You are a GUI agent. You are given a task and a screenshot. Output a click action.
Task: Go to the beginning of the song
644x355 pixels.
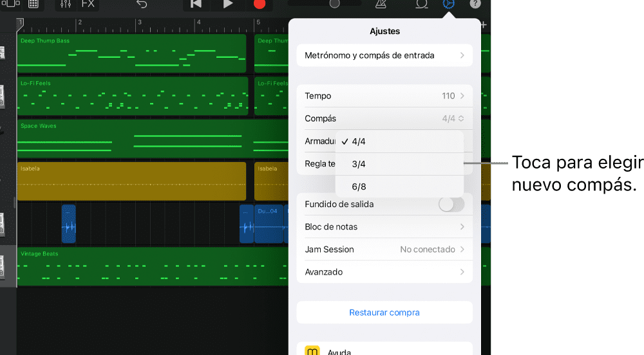click(x=196, y=4)
